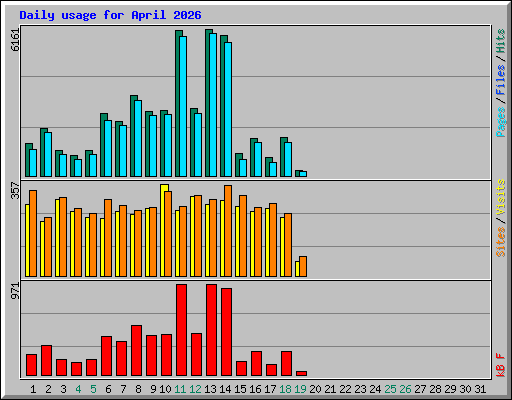
Task: Click the day 14 orange sites bar
Action: (x=228, y=231)
